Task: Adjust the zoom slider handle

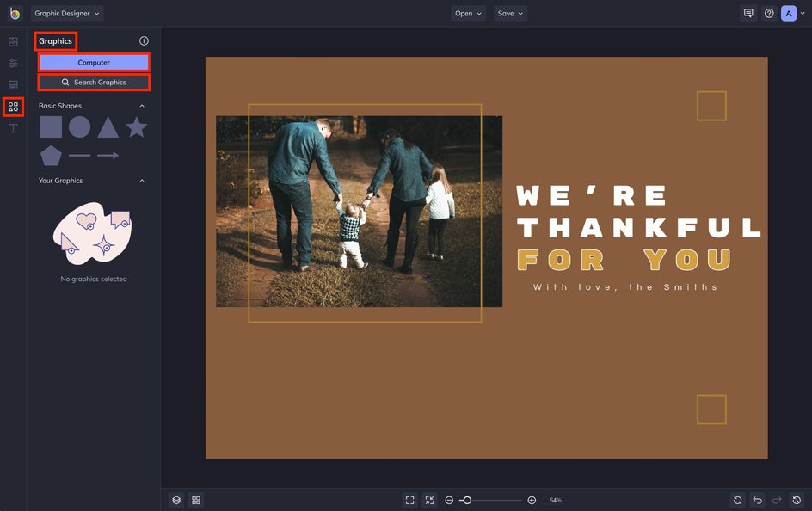Action: click(x=467, y=500)
